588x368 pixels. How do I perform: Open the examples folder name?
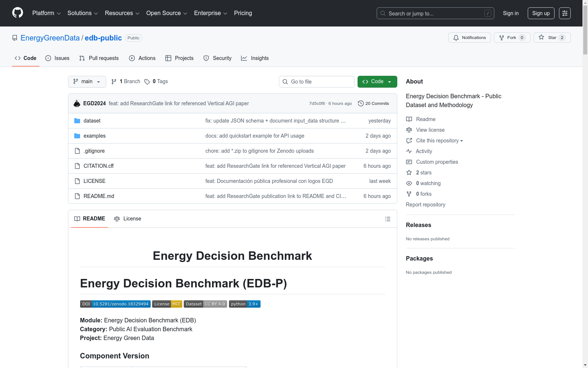coord(94,136)
